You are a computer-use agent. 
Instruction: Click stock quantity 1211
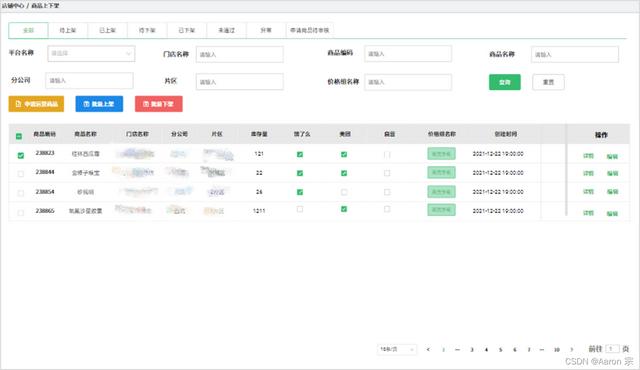coord(259,211)
